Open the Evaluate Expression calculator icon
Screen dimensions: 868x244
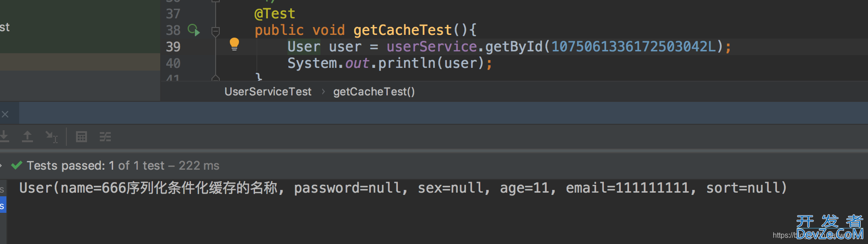[x=81, y=137]
